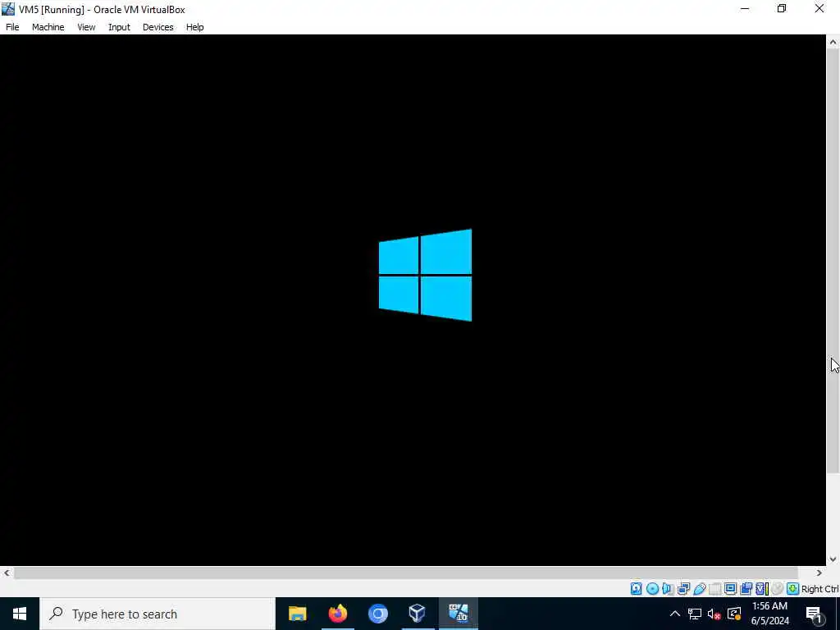Open the notification center
Screen dimensions: 840x630
(x=815, y=614)
